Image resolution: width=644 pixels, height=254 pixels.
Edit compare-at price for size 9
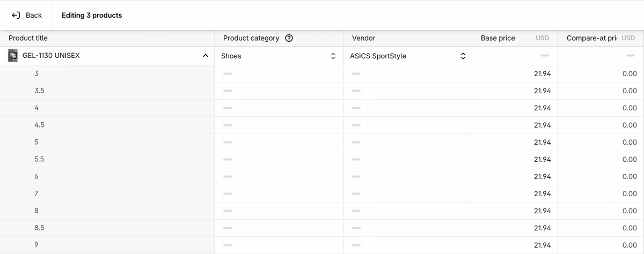601,245
